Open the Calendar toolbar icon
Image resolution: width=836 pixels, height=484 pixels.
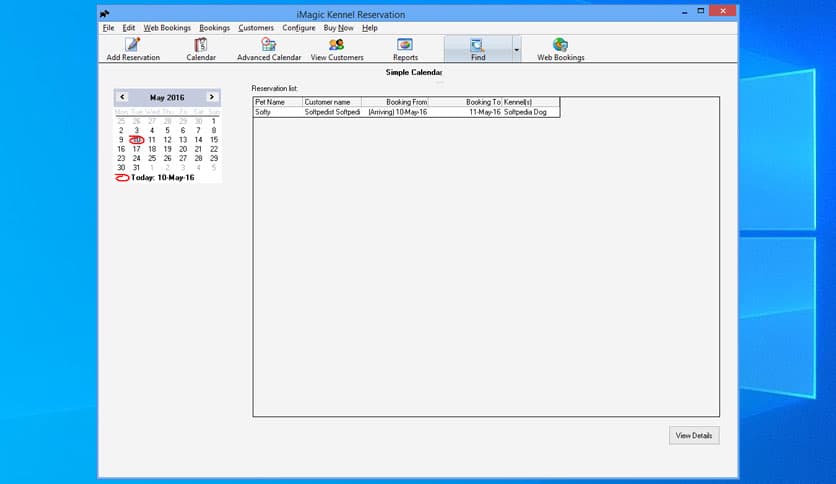201,49
